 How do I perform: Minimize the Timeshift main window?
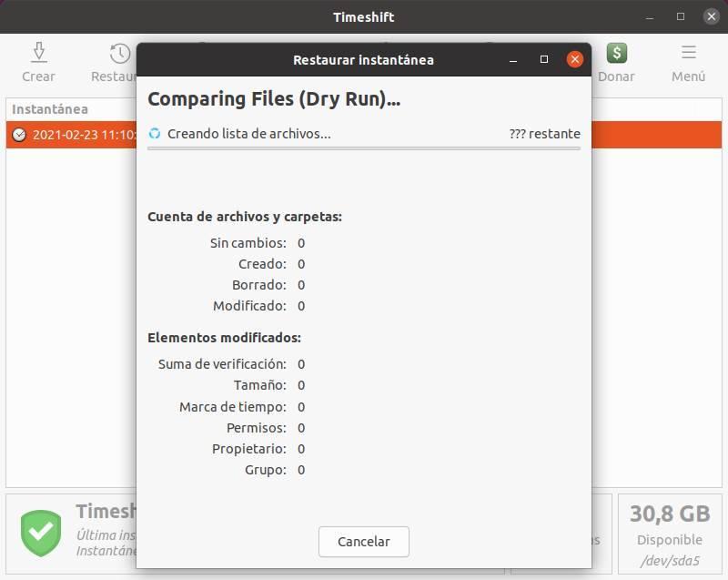pos(650,17)
